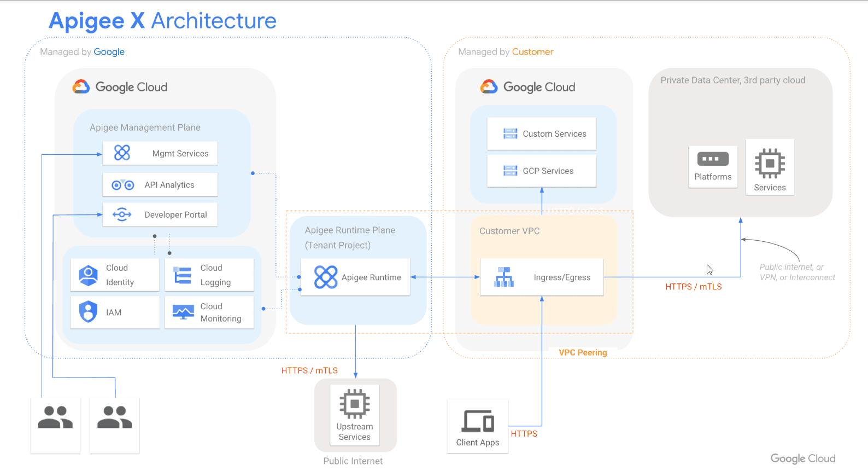Select the Platforms icon in the private data center
868x476 pixels.
pyautogui.click(x=713, y=159)
